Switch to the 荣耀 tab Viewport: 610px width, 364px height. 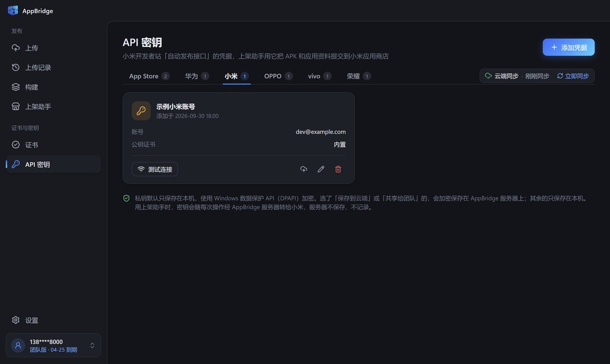coord(359,76)
